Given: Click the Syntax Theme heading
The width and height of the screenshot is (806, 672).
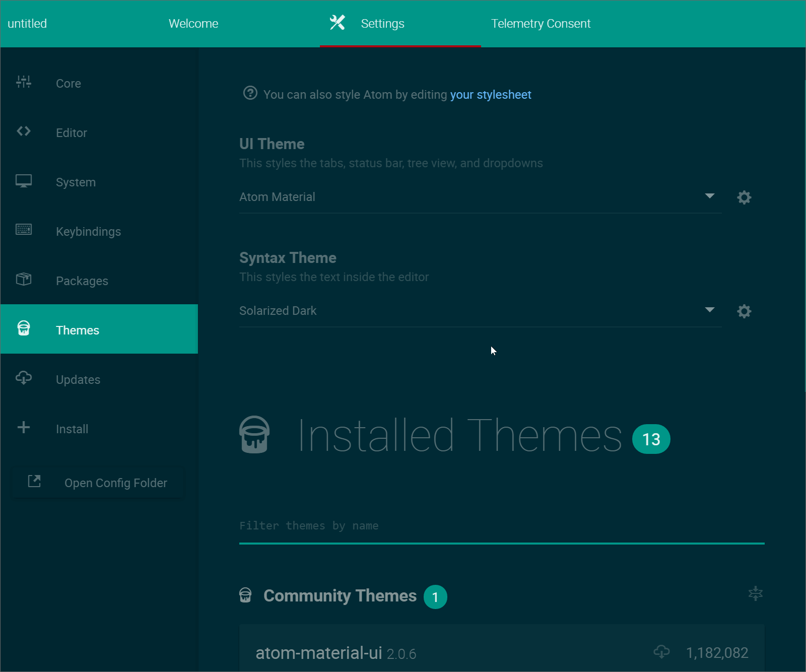Looking at the screenshot, I should (288, 258).
